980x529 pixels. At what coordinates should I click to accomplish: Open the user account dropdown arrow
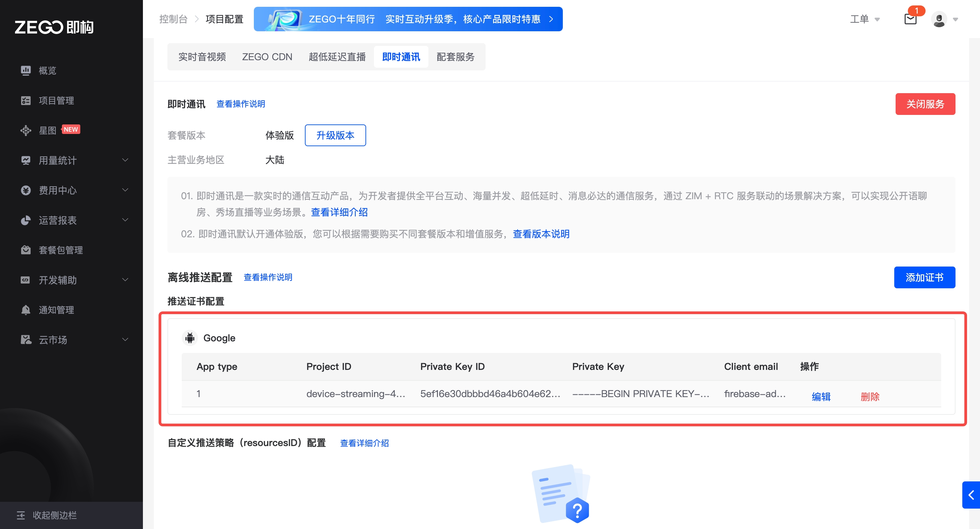coord(955,19)
